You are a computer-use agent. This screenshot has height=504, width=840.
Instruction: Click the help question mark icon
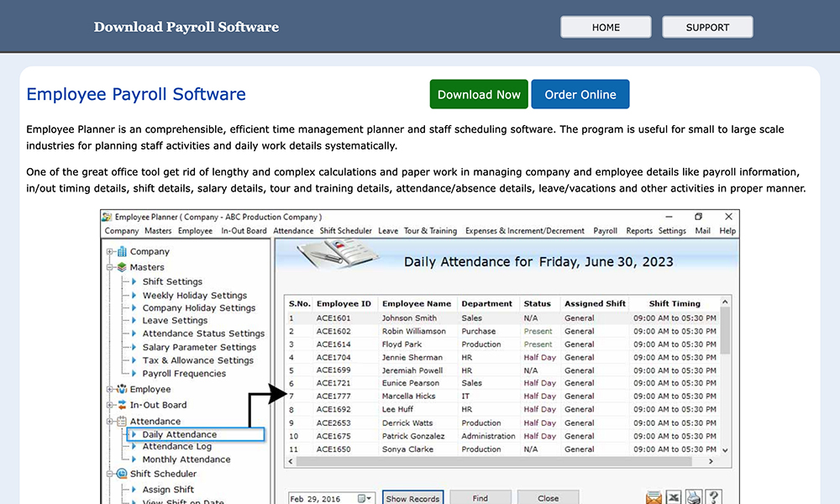click(713, 497)
